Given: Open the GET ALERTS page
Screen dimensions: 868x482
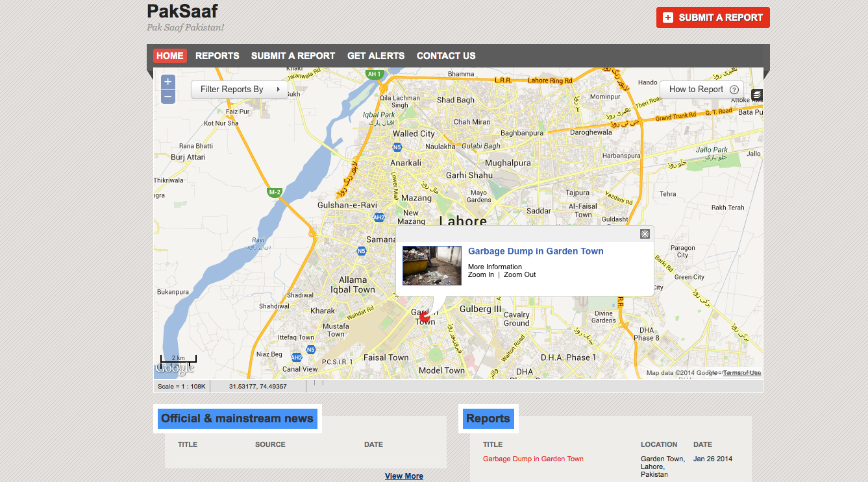Looking at the screenshot, I should pyautogui.click(x=376, y=56).
